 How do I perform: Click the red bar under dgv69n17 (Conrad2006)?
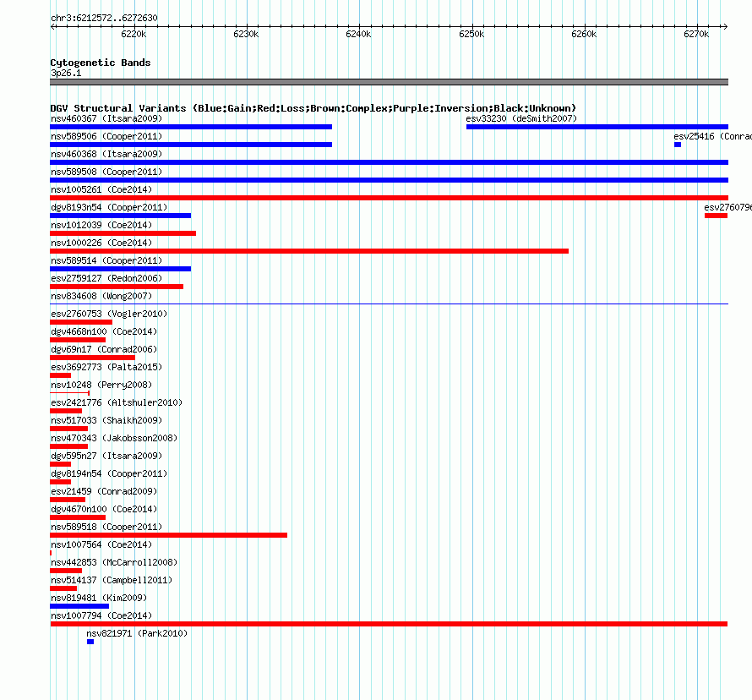92,358
